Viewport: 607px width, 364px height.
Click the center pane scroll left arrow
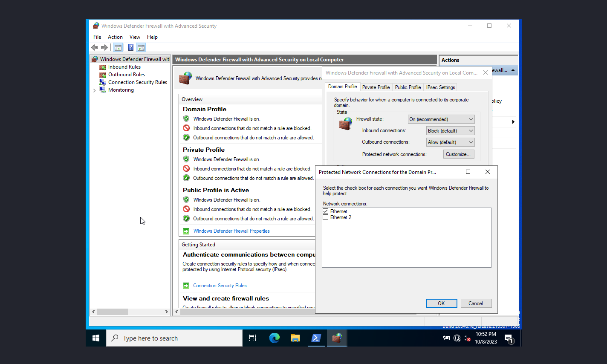pos(176,312)
